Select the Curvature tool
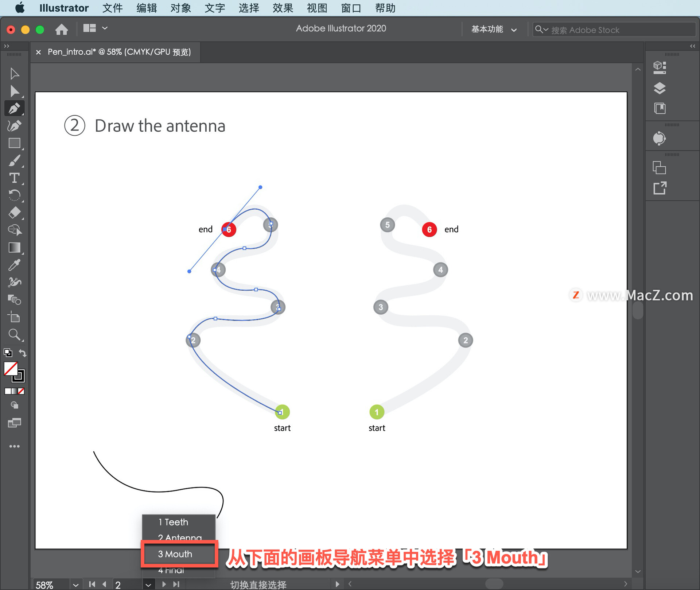 coord(14,126)
